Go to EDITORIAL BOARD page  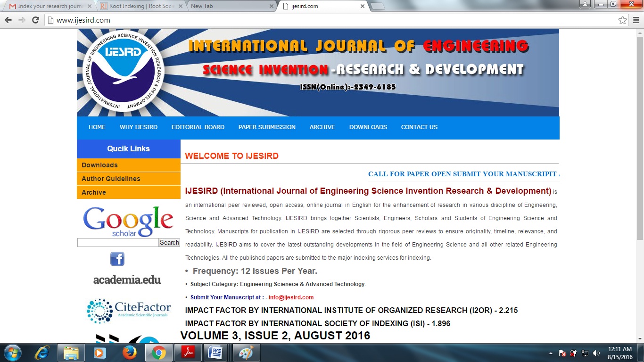[x=198, y=127]
